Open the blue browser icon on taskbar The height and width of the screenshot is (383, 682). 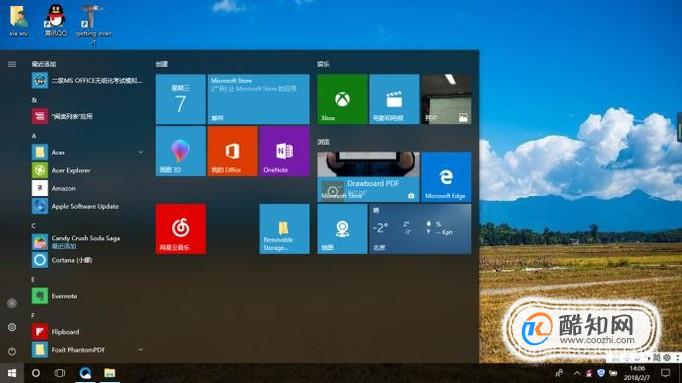coord(85,373)
